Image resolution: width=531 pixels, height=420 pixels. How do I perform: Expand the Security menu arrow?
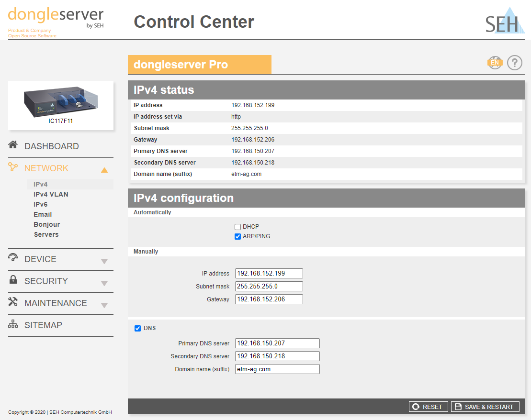[x=104, y=283]
